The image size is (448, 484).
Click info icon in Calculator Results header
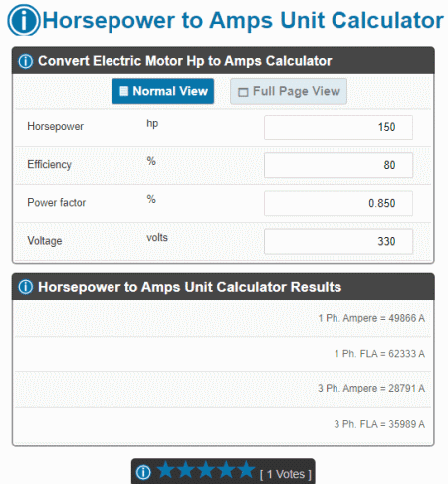26,287
